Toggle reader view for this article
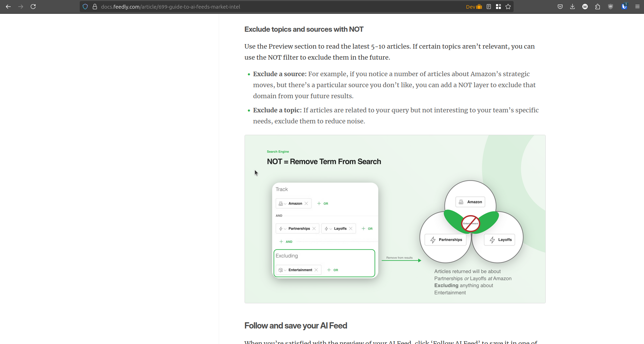Screen dimensions: 644x344 (489, 7)
